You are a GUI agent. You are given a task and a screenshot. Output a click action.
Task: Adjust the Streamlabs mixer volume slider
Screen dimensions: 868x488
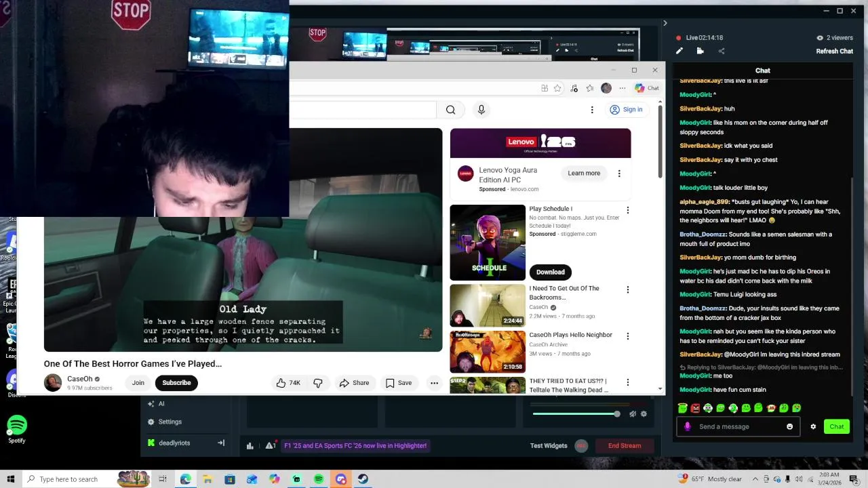click(575, 413)
